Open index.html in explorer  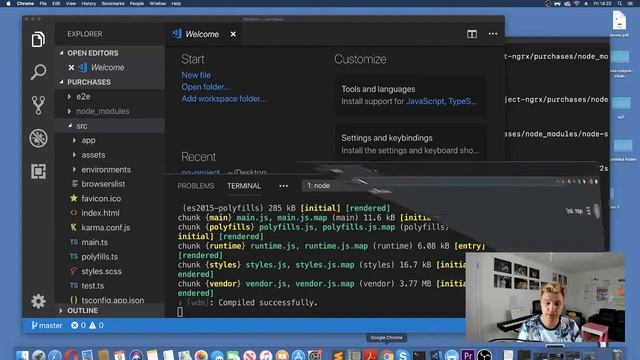(x=100, y=213)
